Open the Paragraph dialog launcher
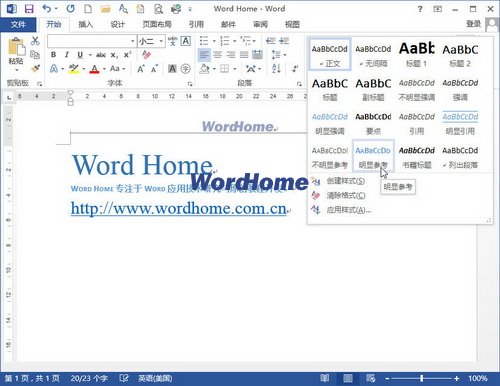The height and width of the screenshot is (386, 500). point(299,84)
